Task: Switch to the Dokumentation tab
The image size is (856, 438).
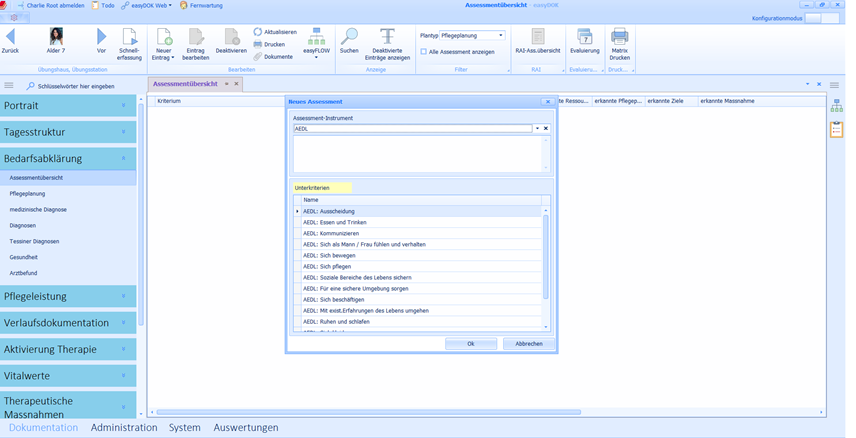Action: (x=43, y=428)
